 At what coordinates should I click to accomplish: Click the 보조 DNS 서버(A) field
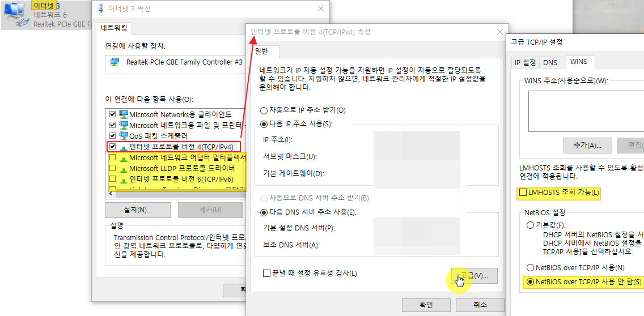pos(417,245)
